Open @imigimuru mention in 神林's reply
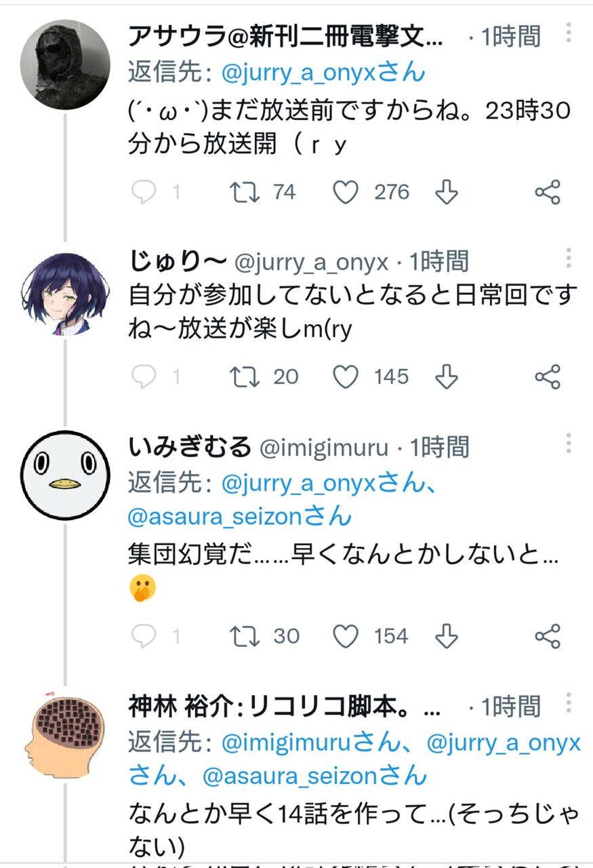Image resolution: width=593 pixels, height=868 pixels. coord(285,743)
